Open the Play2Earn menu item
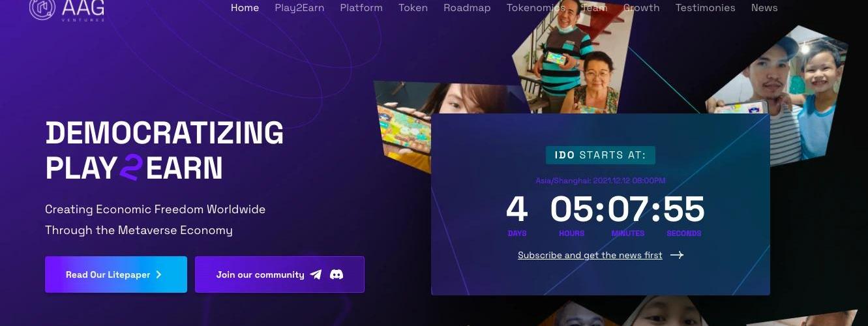 pyautogui.click(x=299, y=8)
